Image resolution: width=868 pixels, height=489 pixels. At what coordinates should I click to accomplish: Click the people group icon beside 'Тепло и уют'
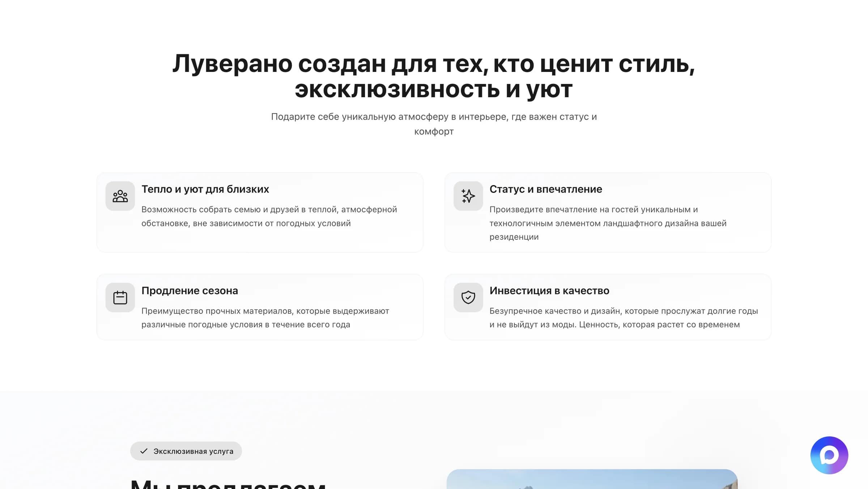pyautogui.click(x=120, y=196)
